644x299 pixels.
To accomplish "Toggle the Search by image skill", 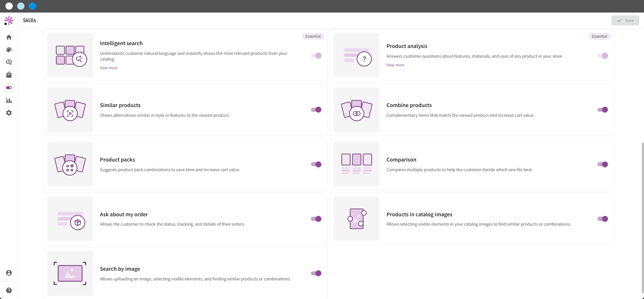I will 316,273.
